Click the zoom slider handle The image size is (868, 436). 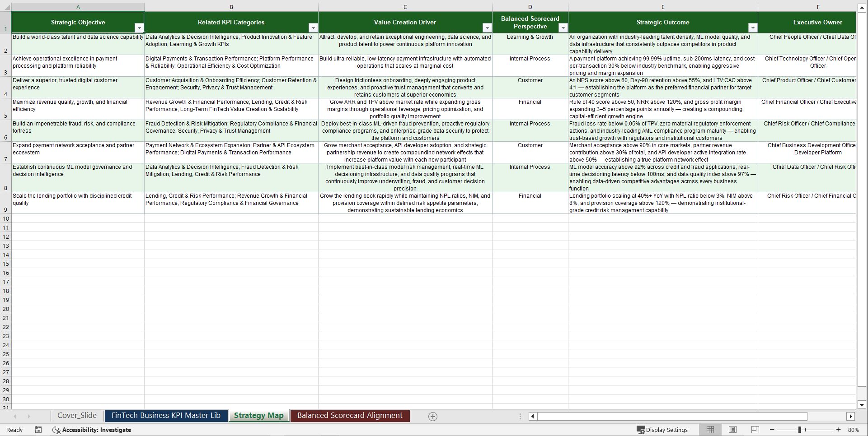coord(800,430)
